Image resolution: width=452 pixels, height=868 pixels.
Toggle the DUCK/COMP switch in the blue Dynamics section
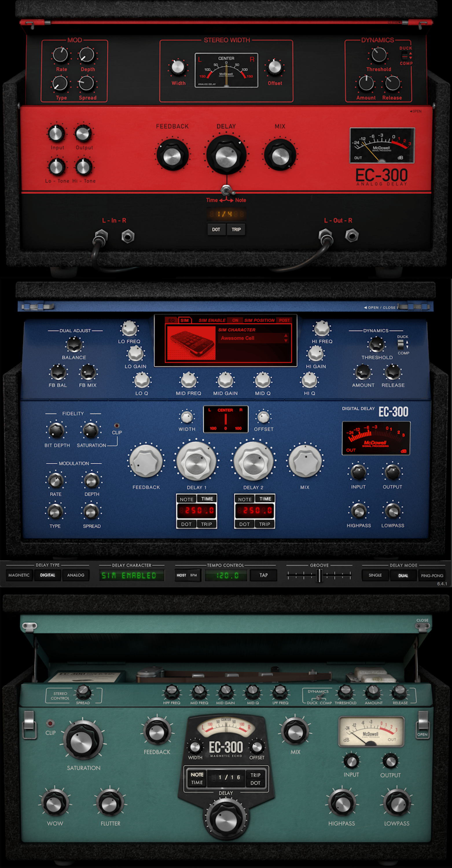[x=400, y=344]
